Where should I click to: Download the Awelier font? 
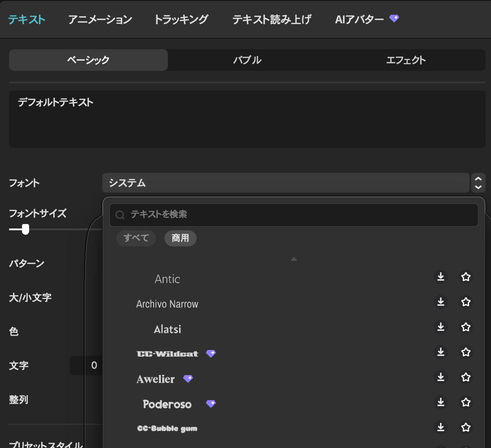(x=440, y=377)
